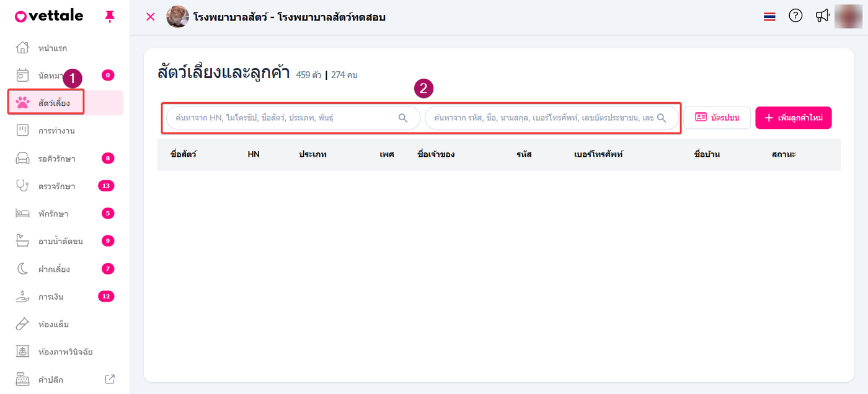Click สถานะ column header
This screenshot has width=868, height=394.
784,154
